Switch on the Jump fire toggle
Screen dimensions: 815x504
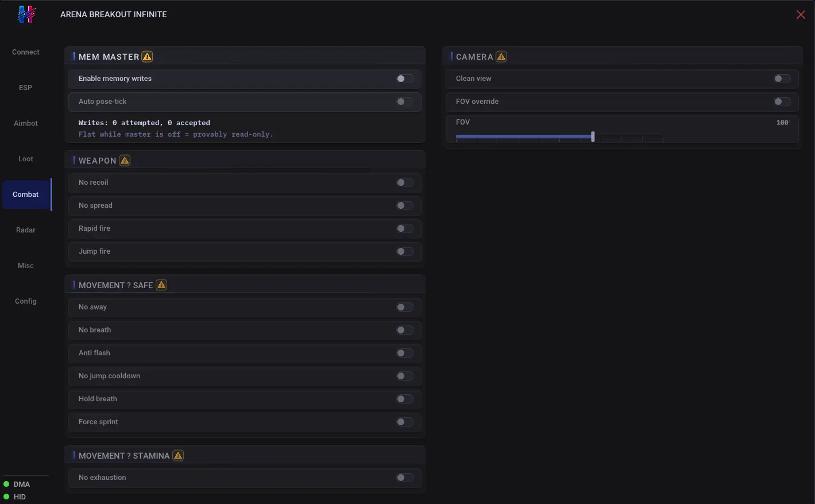(x=405, y=251)
